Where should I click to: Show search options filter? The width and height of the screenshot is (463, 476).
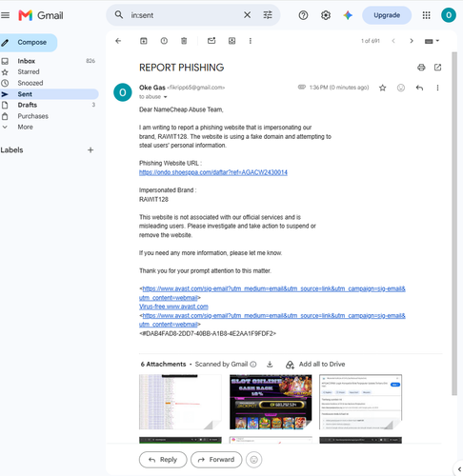click(x=268, y=15)
